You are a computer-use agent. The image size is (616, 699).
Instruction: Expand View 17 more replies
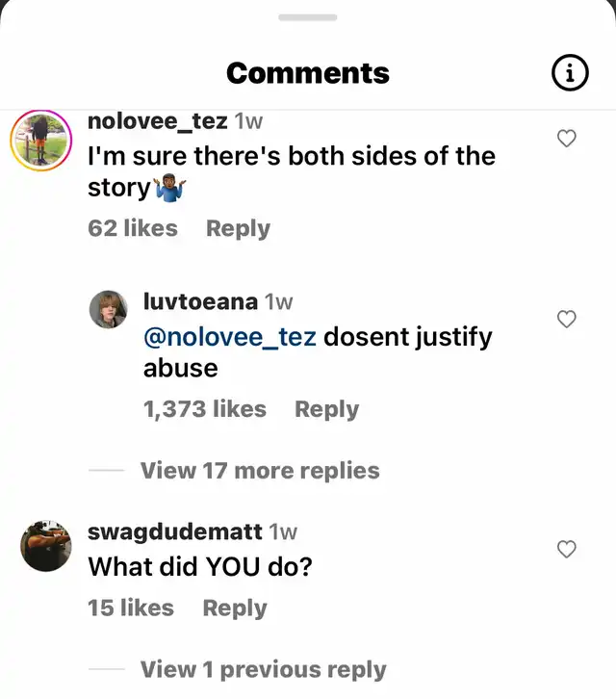pyautogui.click(x=260, y=471)
